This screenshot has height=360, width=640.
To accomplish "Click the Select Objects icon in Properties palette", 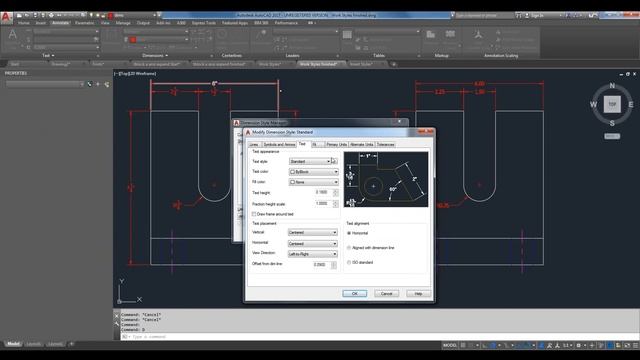I will click(x=98, y=84).
